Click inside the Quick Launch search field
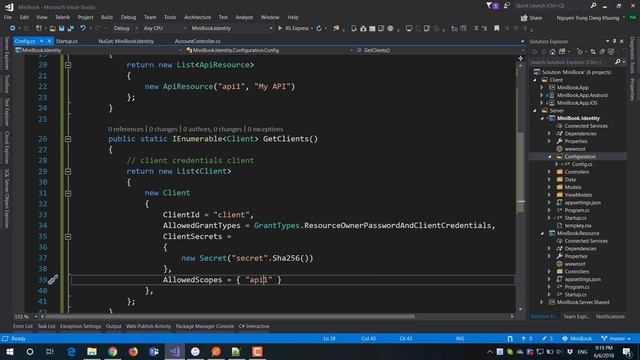Image resolution: width=640 pixels, height=360 pixels. [551, 6]
